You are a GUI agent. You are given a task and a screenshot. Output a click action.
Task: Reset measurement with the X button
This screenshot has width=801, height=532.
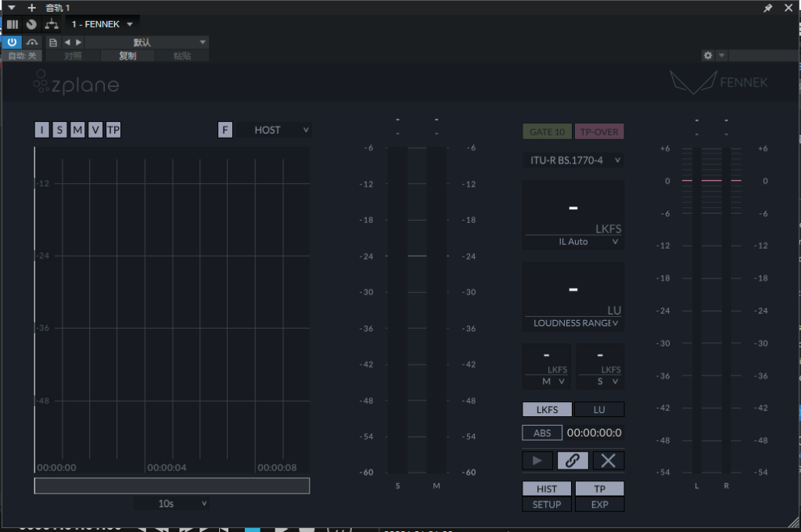tap(608, 460)
